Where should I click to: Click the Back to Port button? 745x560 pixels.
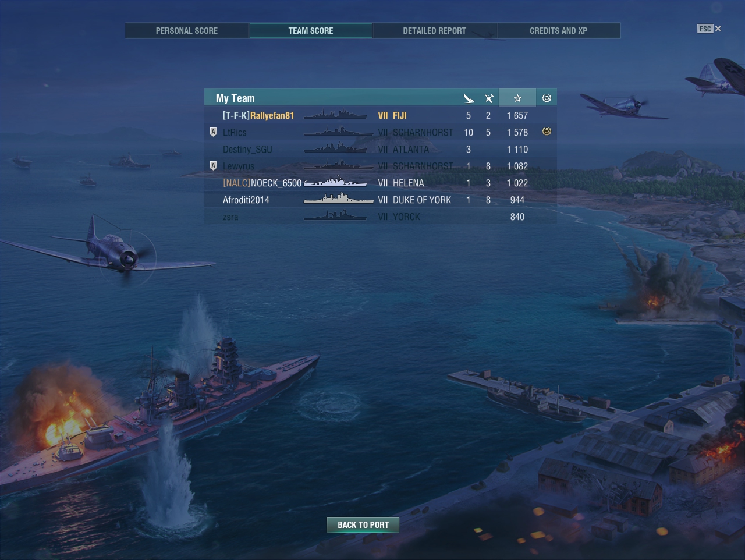pyautogui.click(x=363, y=524)
